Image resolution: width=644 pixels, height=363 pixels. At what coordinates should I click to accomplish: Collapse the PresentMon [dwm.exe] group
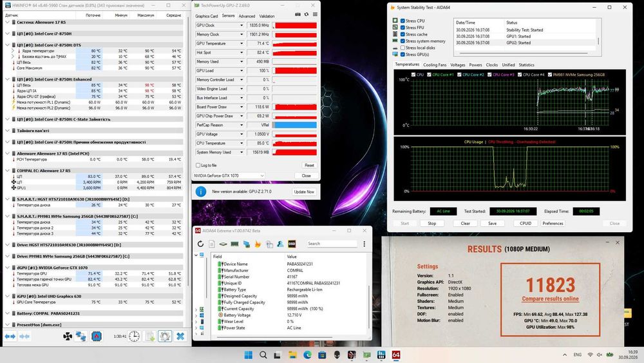pyautogui.click(x=7, y=325)
